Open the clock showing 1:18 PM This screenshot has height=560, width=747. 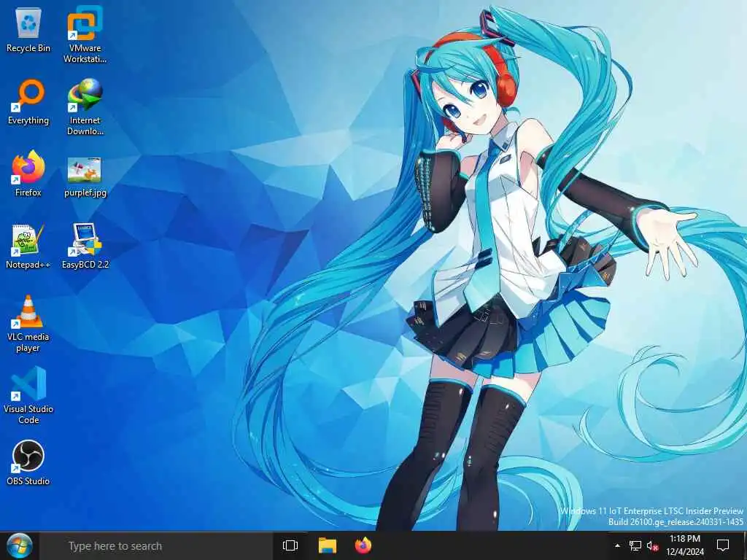[x=684, y=545]
